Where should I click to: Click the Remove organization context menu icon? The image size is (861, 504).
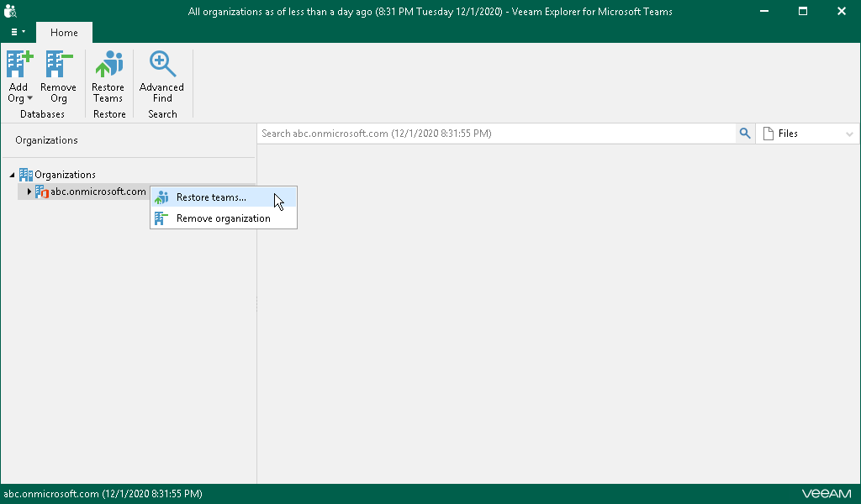(x=161, y=218)
